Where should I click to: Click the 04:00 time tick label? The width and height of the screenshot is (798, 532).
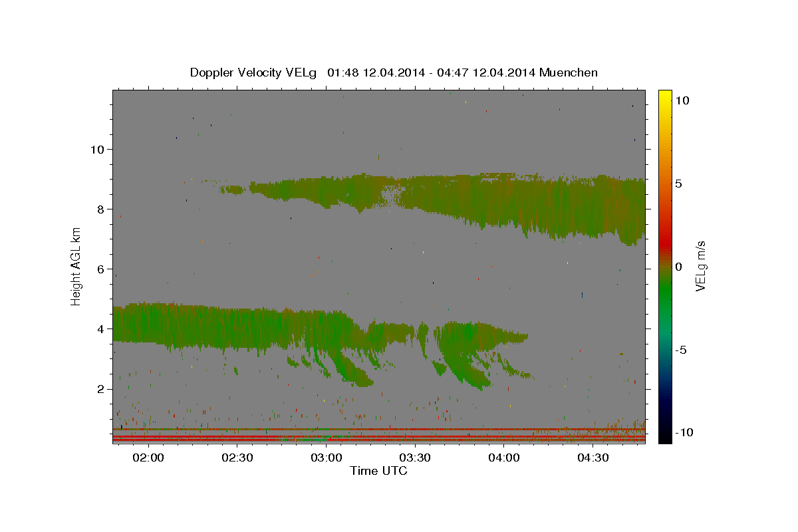pyautogui.click(x=503, y=458)
